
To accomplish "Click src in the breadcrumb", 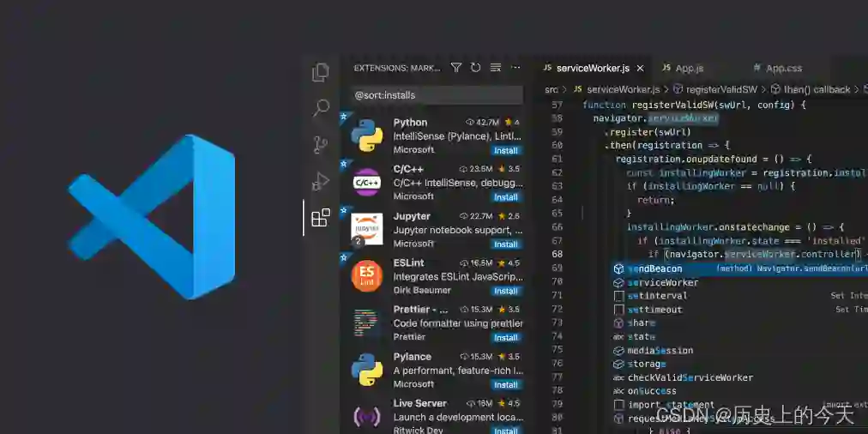I will coord(552,89).
